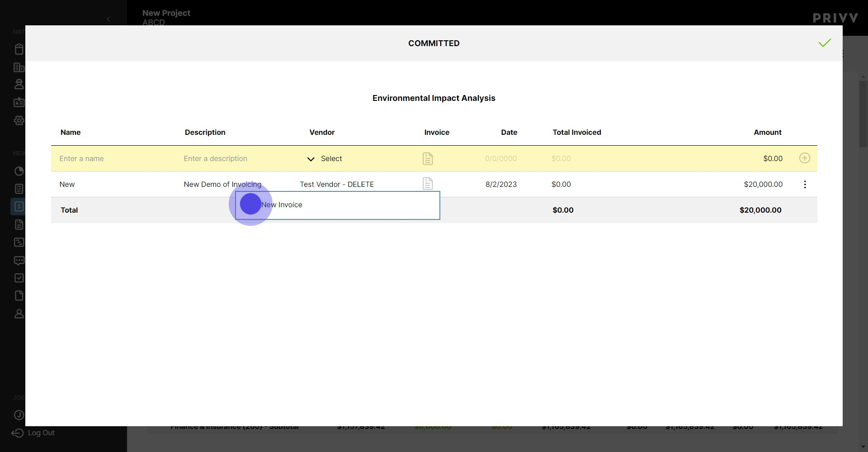
Task: Click the 'Date' column header
Action: [509, 132]
